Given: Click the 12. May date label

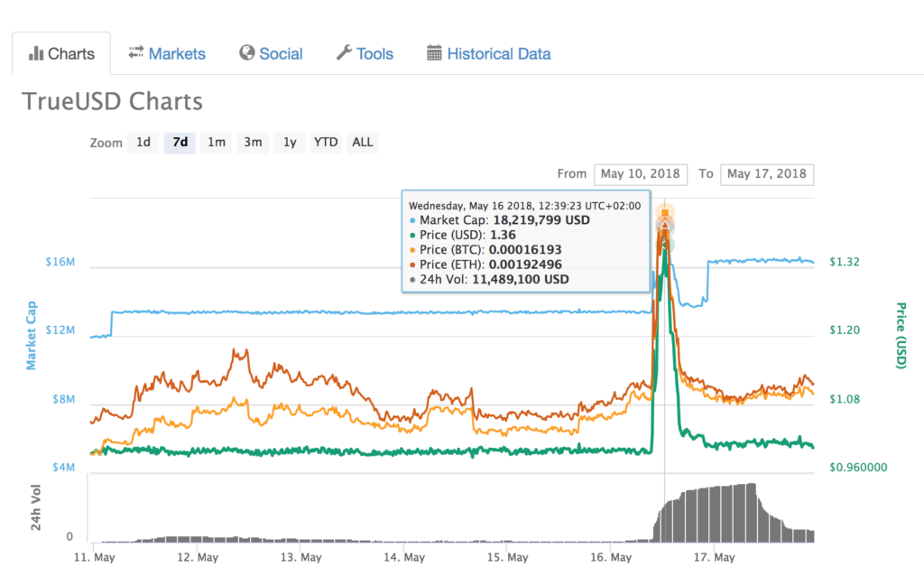Looking at the screenshot, I should click(198, 557).
